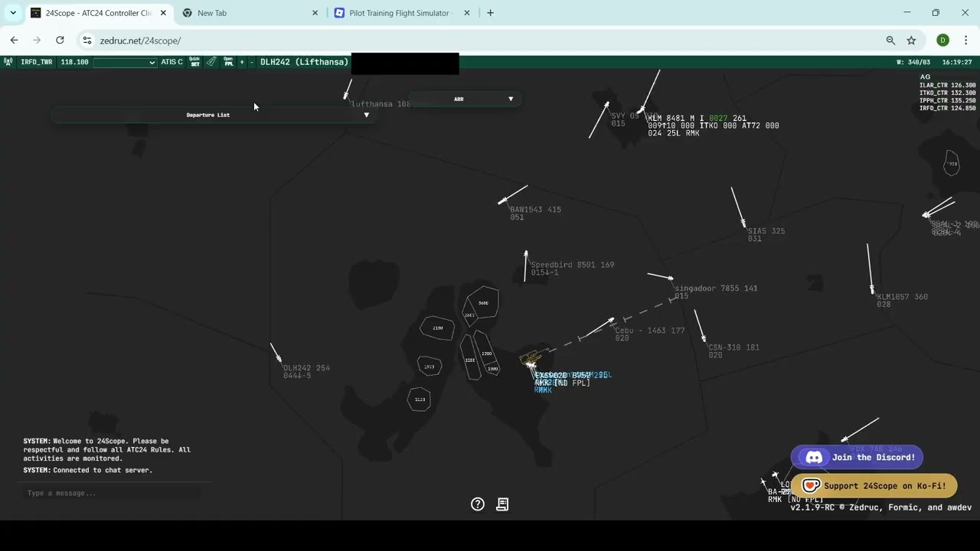980x551 pixels.
Task: Select the singadoor 7855 aircraft tag
Action: pos(716,292)
